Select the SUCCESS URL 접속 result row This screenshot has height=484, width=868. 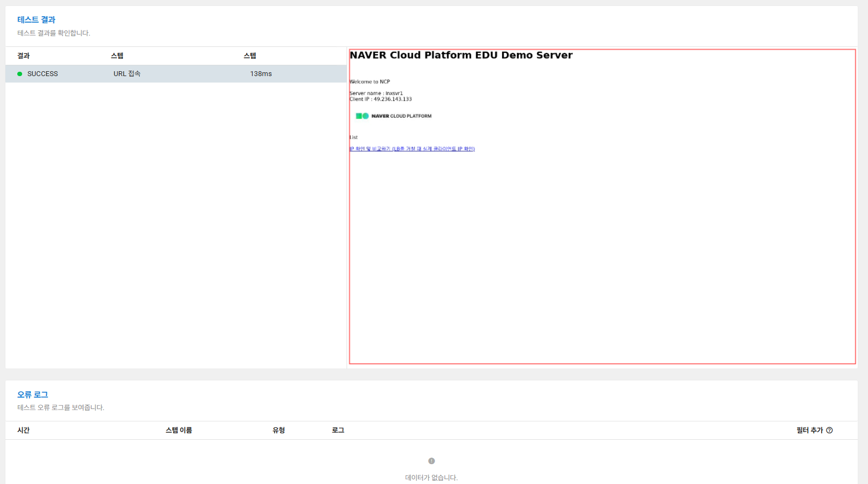point(176,74)
